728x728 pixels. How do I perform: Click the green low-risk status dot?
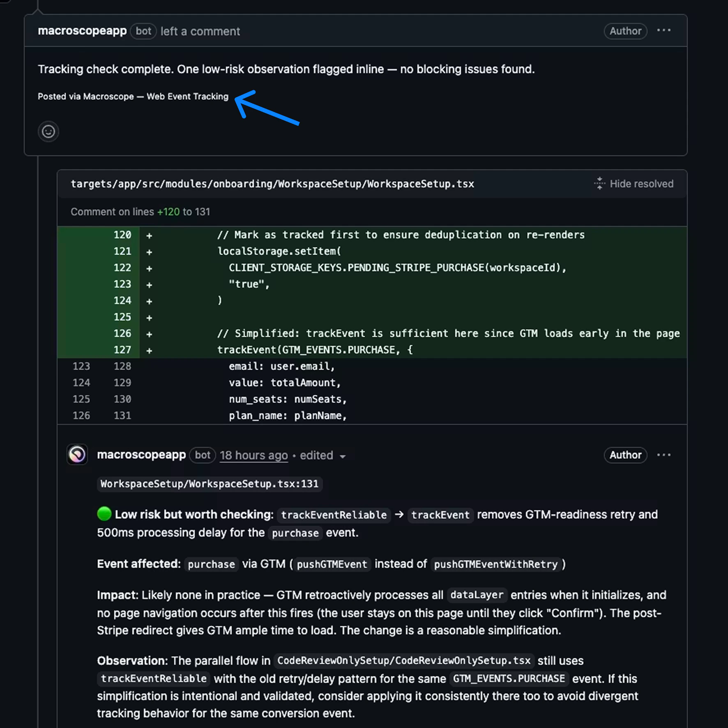104,514
